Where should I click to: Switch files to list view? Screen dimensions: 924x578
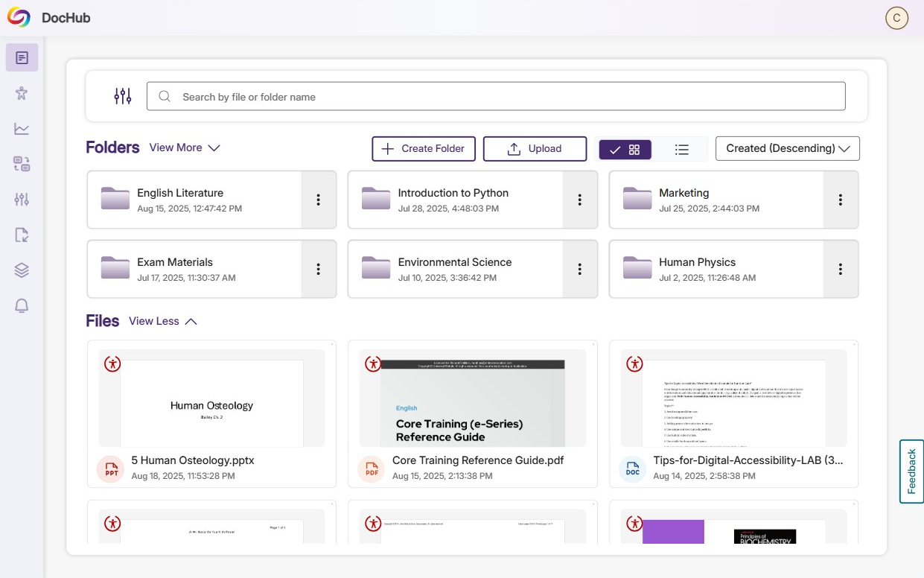click(681, 149)
